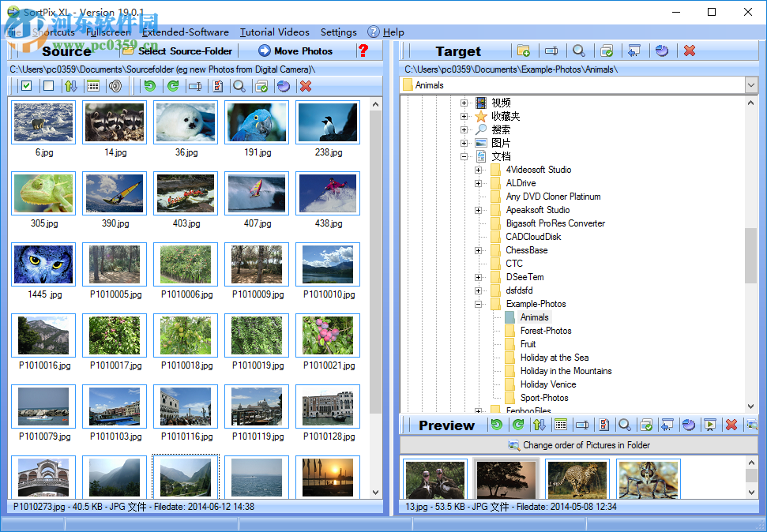This screenshot has height=532, width=767.
Task: Click the red delete icon in Preview toolbar
Action: [731, 425]
